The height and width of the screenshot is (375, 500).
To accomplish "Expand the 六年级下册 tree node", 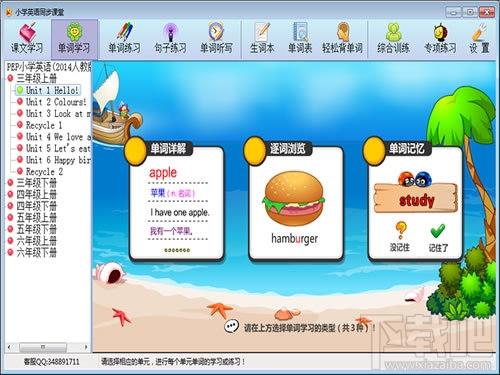I will [36, 252].
